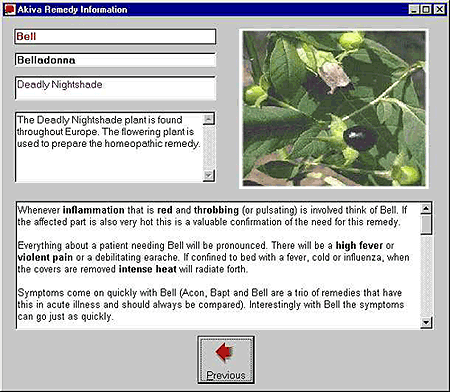Click the Belladonna plant photograph
The image size is (450, 392).
[334, 108]
